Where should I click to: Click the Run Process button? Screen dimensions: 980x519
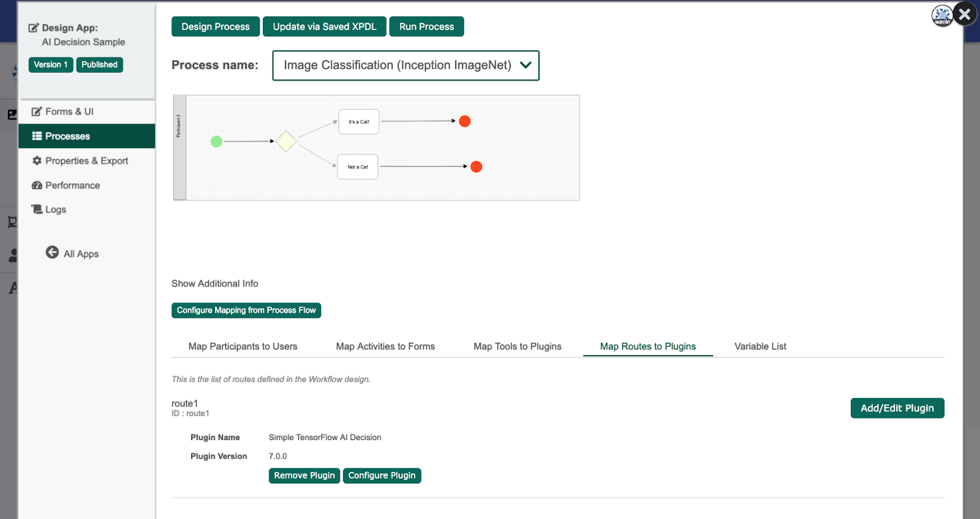tap(426, 27)
